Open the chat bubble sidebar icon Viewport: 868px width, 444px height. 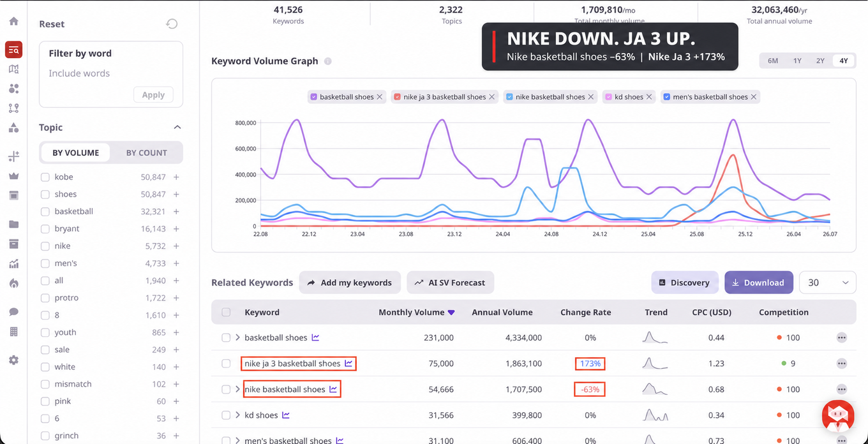(x=13, y=312)
